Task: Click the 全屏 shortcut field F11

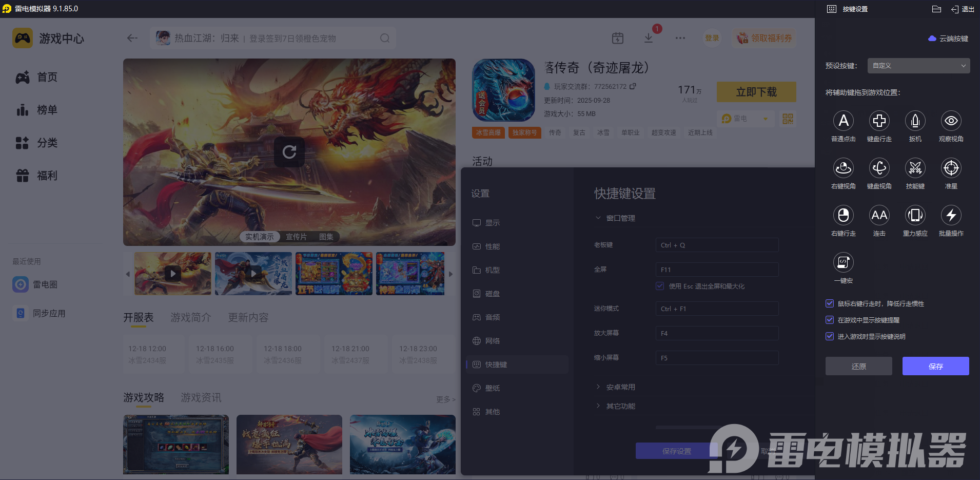Action: [x=717, y=270]
